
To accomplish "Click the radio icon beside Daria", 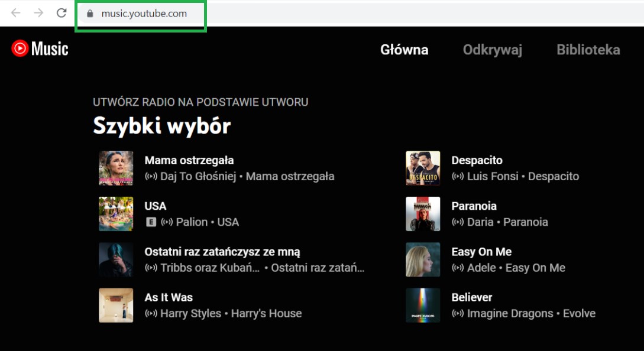I will click(x=458, y=222).
